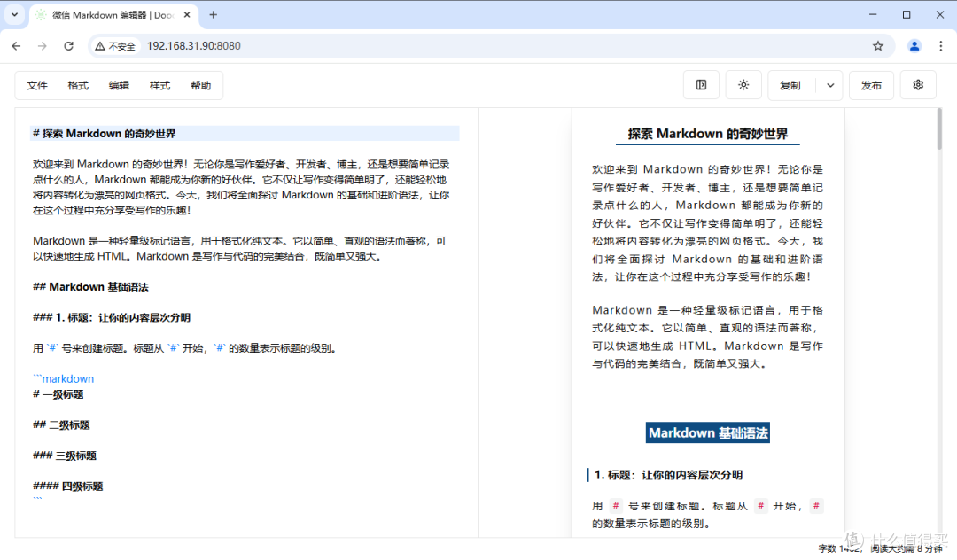Open the 编辑 menu
The width and height of the screenshot is (957, 560).
[119, 85]
